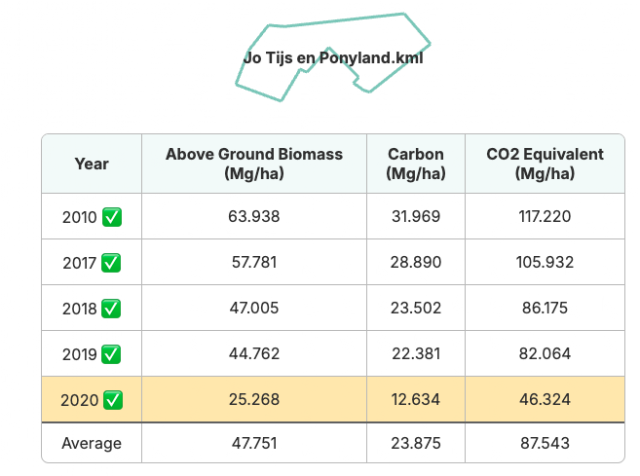This screenshot has width=640, height=476.
Task: Click the 2017 carbon value 28.890
Action: (x=416, y=262)
